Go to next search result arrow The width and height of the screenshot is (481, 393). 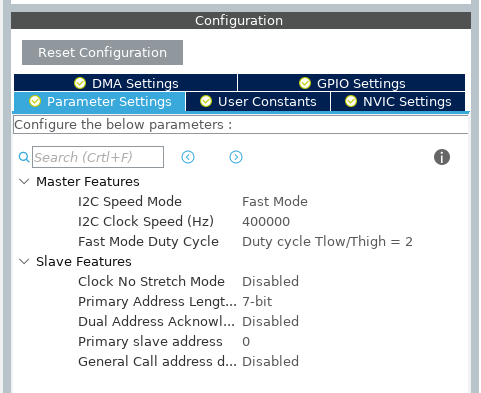(236, 157)
